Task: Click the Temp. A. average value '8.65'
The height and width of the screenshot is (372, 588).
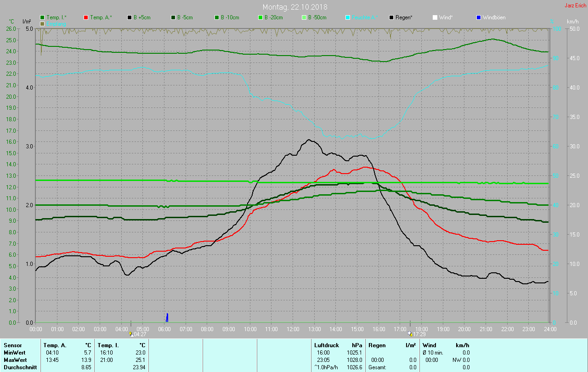Action: point(86,367)
